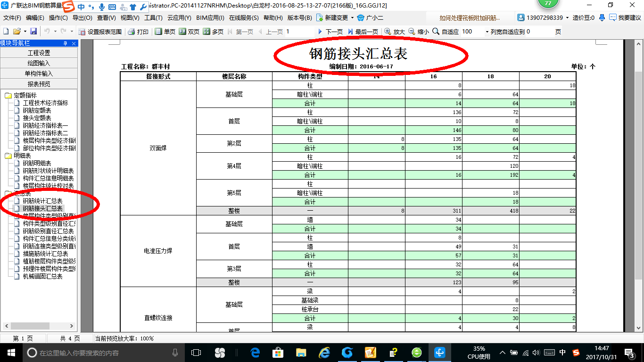Open redo history dropdown arrow
Screen dimensions: 644x362
click(71, 32)
